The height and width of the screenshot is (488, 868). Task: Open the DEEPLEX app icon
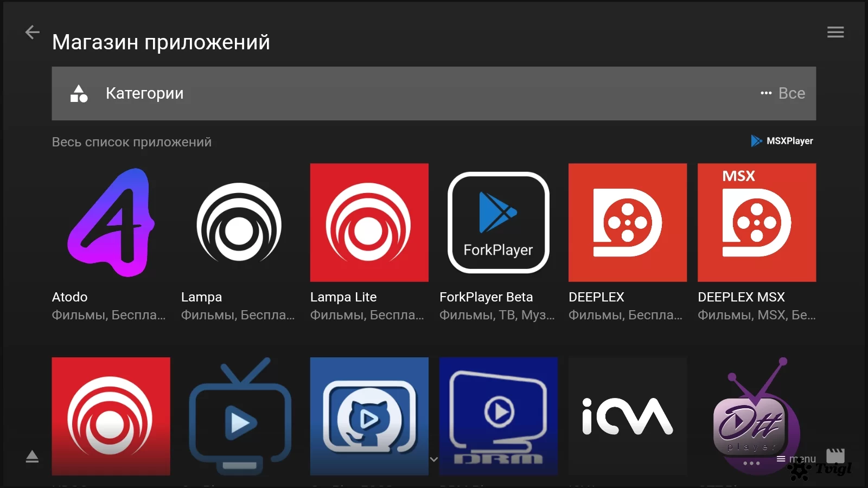(628, 222)
